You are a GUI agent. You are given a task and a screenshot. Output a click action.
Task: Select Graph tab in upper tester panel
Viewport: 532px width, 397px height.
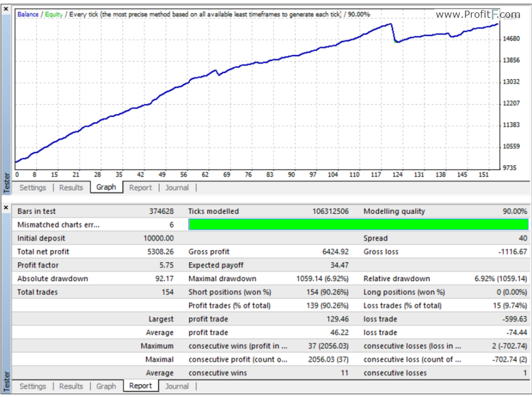coord(106,187)
